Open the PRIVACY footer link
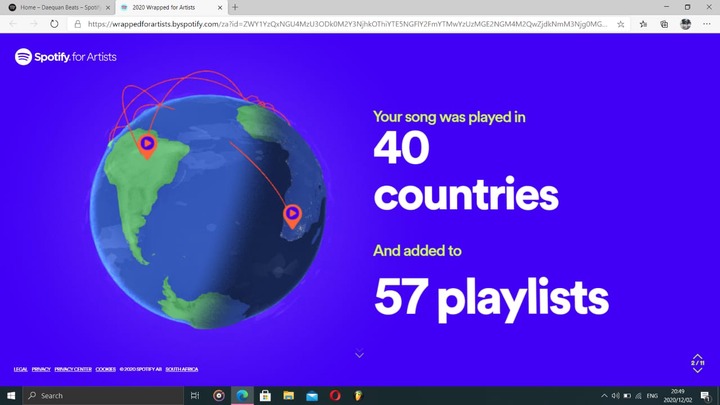The width and height of the screenshot is (720, 405). tap(41, 369)
